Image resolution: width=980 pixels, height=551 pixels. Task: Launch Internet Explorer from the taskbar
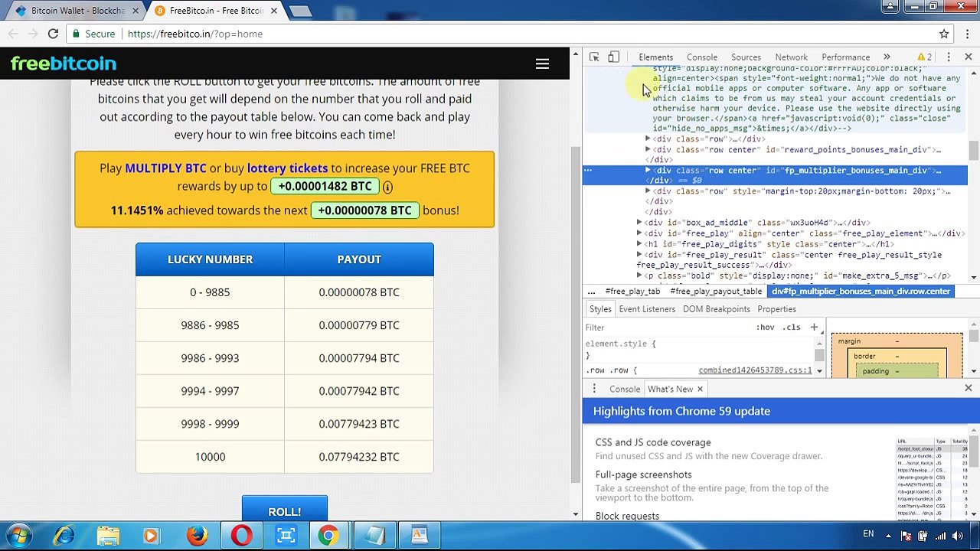tap(64, 536)
